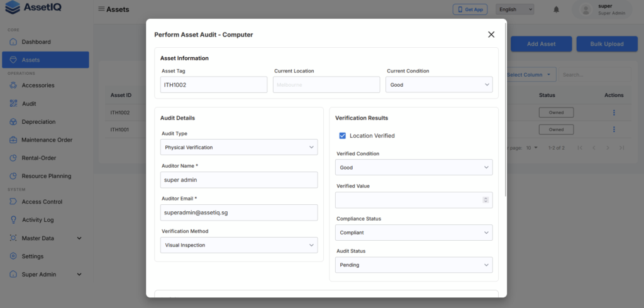644x308 pixels.
Task: Change the rows per page dropdown
Action: click(x=532, y=148)
